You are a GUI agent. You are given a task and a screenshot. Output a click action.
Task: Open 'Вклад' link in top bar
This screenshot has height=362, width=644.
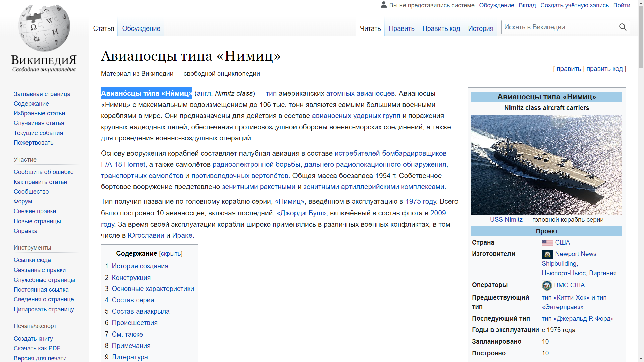click(527, 5)
